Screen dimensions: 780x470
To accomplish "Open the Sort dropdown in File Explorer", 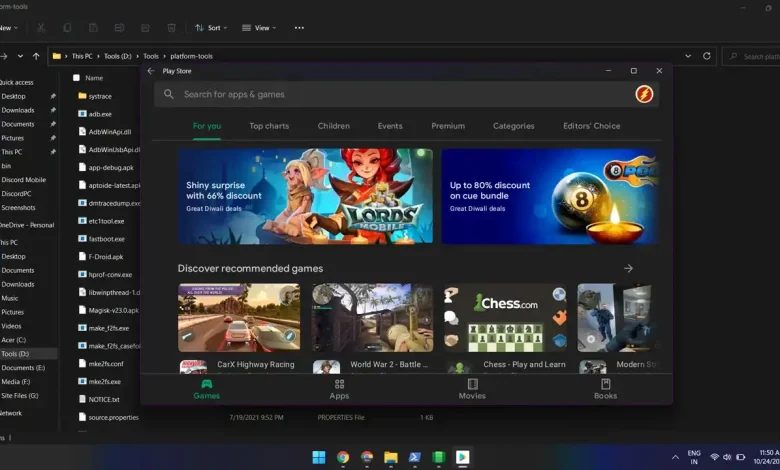I will pyautogui.click(x=211, y=28).
